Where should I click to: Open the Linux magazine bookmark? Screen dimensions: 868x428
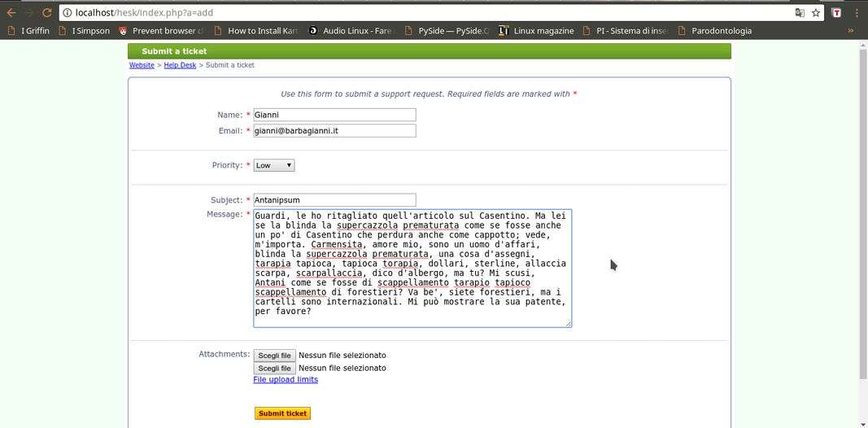[x=536, y=31]
